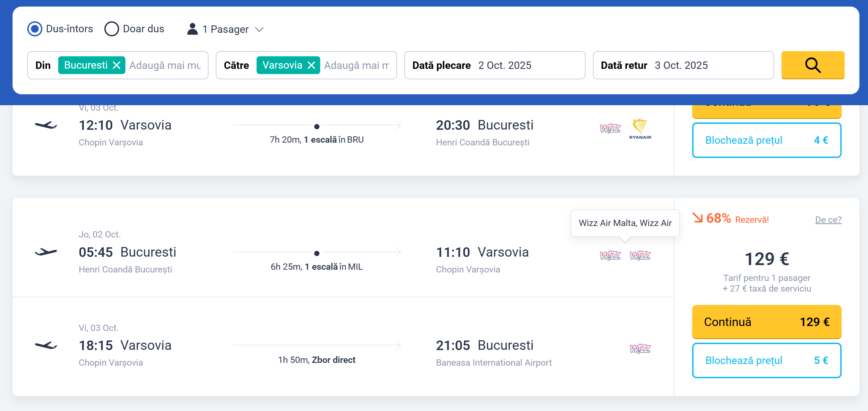Click 'Jo, 02 Oct.' date label
868x411 pixels.
100,234
